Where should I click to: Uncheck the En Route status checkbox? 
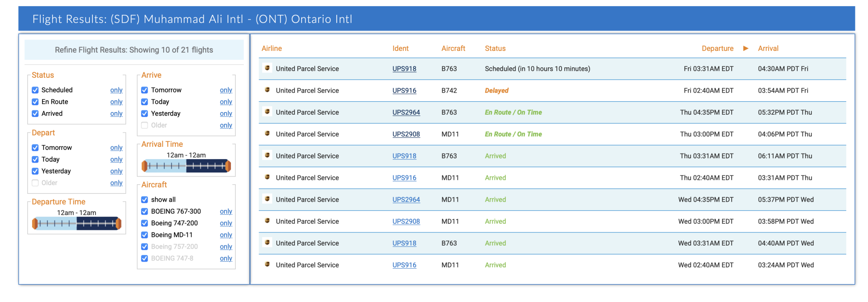tap(35, 102)
